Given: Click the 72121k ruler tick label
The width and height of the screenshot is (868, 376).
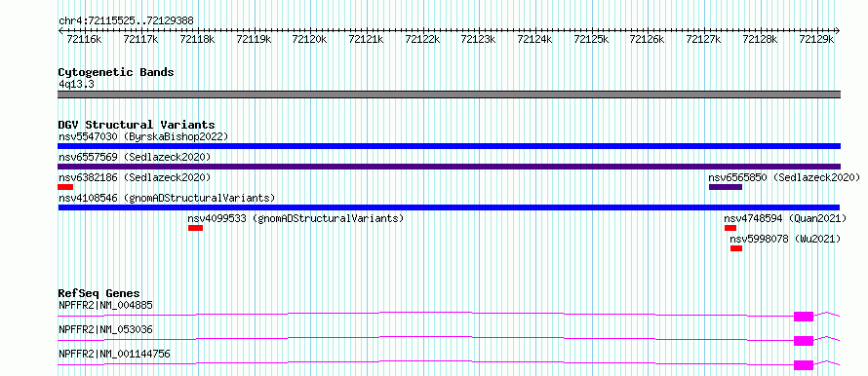Looking at the screenshot, I should click(x=367, y=39).
